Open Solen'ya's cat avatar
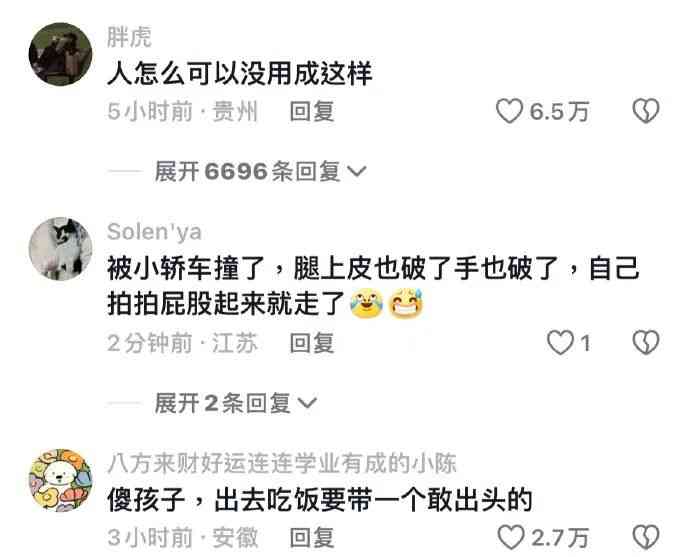 coord(60,249)
